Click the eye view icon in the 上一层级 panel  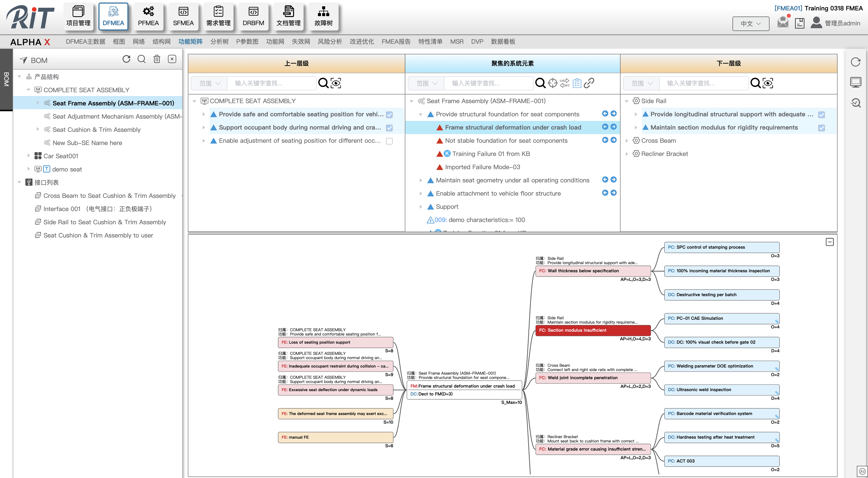pos(336,83)
